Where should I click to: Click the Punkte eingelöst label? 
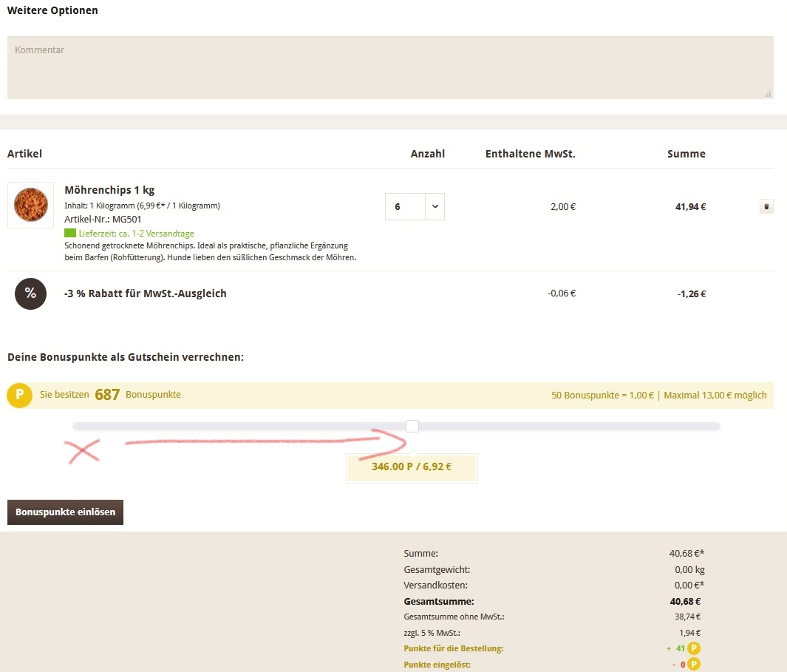coord(437,665)
